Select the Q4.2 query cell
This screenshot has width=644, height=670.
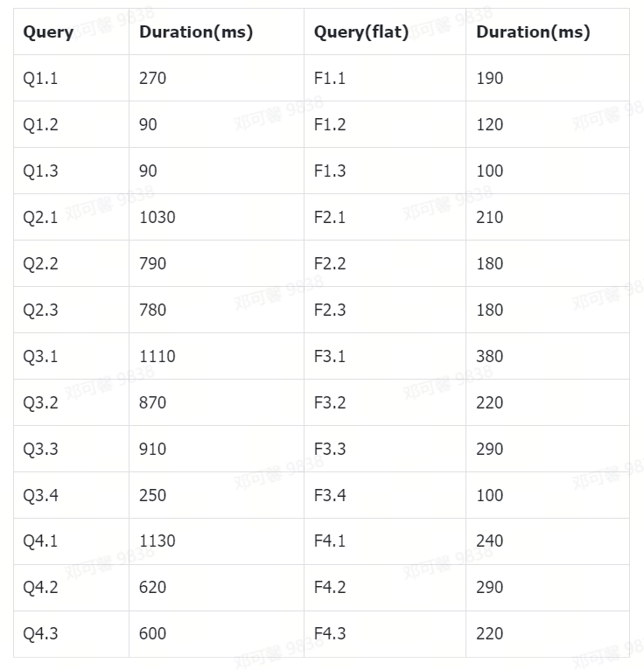40,587
